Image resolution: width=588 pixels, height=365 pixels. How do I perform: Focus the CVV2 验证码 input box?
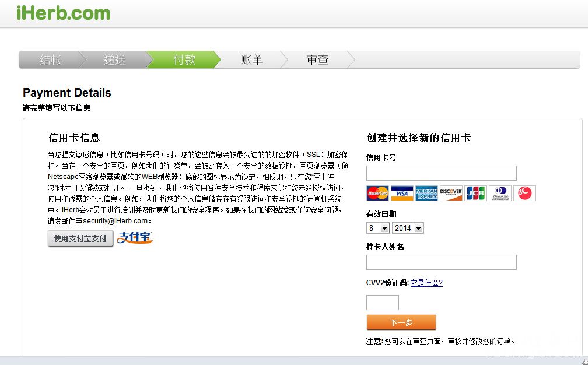(383, 303)
